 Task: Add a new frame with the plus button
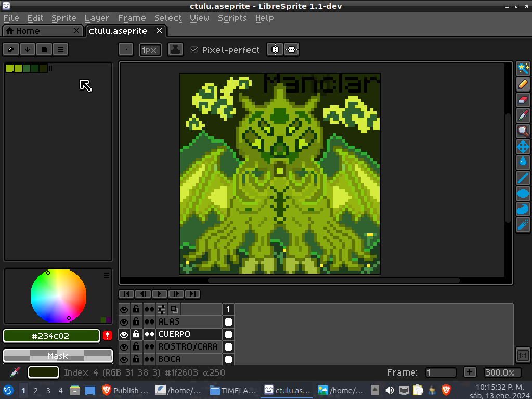coord(470,372)
